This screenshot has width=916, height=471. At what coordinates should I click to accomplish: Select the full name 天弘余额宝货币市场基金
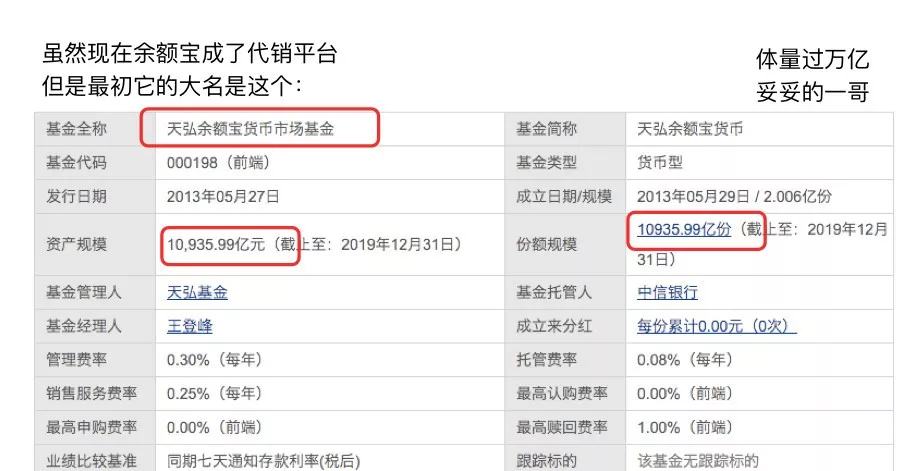(251, 129)
